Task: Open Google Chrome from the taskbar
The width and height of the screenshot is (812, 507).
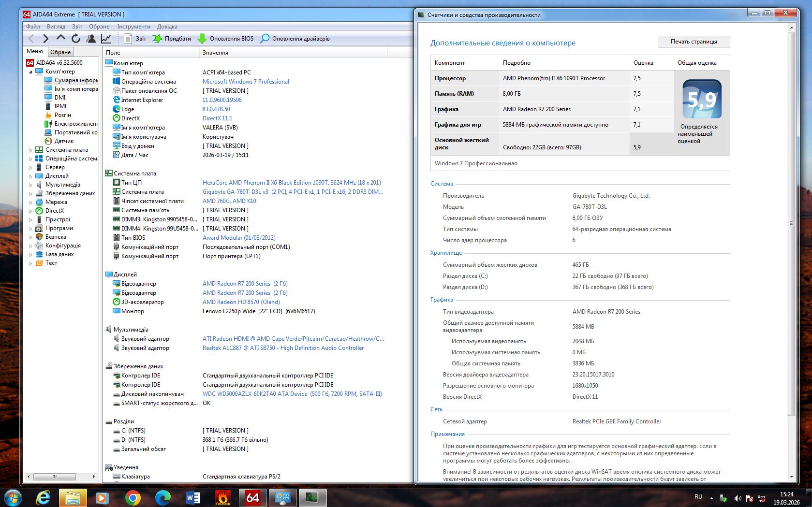Action: (133, 497)
